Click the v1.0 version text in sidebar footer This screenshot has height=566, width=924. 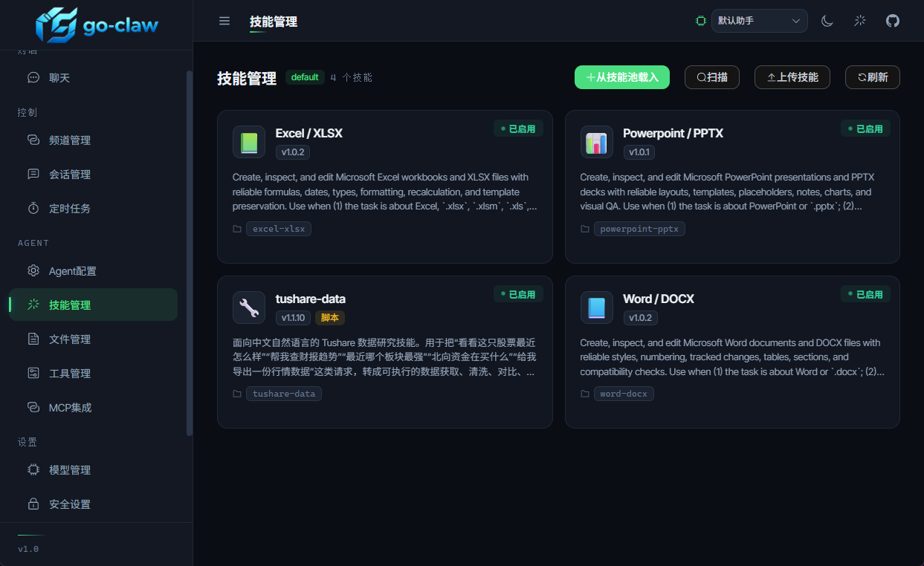pyautogui.click(x=28, y=549)
